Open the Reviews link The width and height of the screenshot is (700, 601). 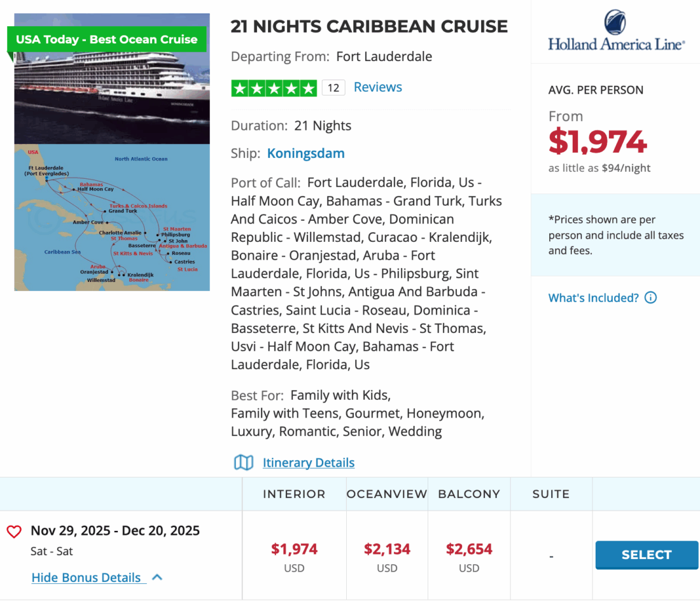pos(378,87)
